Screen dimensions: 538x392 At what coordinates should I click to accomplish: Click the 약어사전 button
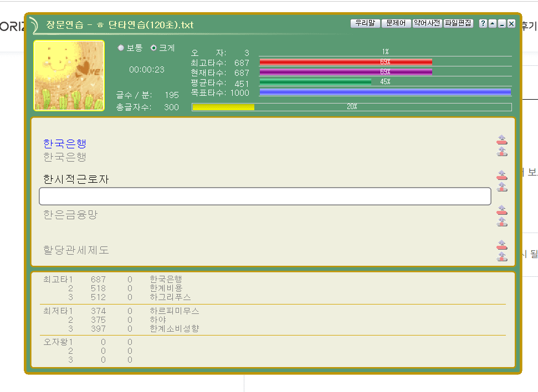427,23
